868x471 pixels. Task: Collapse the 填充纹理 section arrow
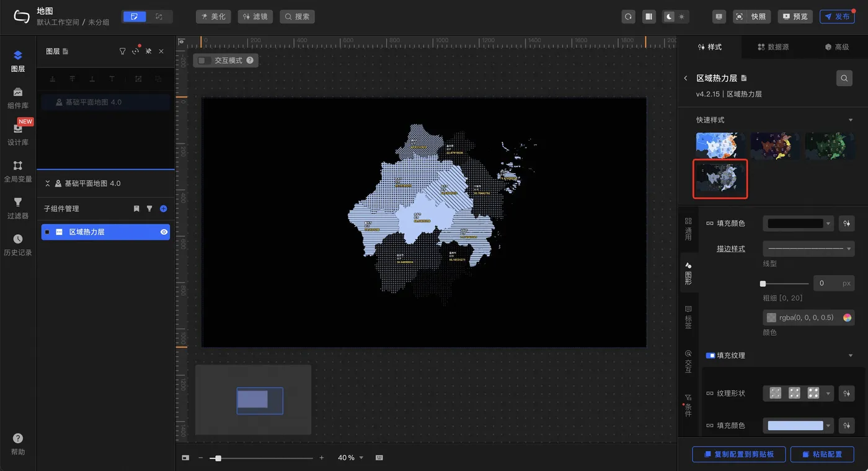coord(851,356)
